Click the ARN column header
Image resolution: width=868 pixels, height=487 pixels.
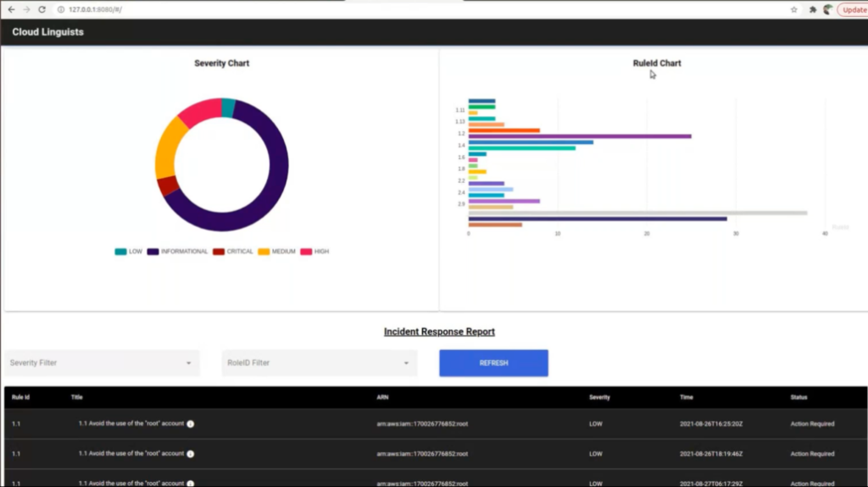click(x=382, y=397)
